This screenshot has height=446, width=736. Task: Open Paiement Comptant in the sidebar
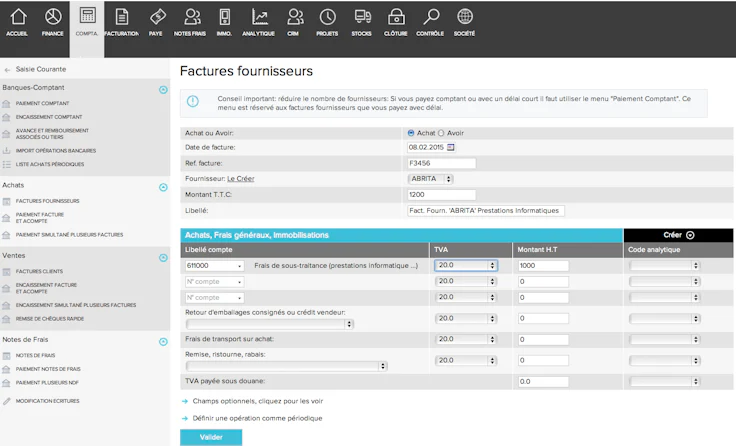pos(42,103)
